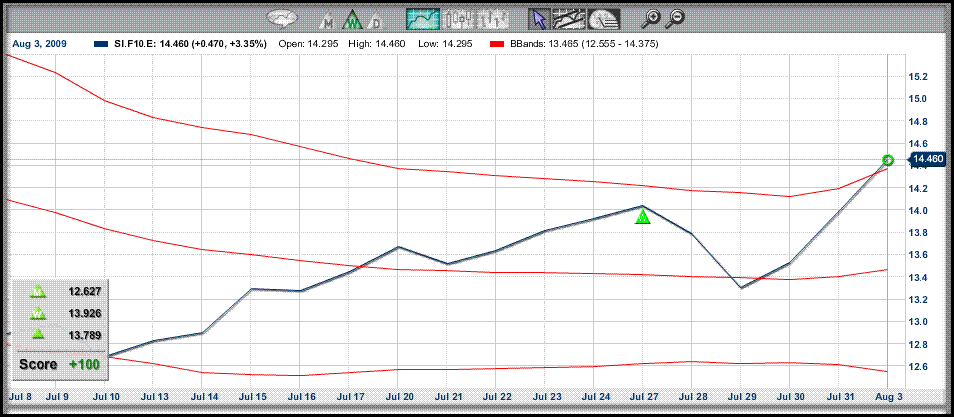Viewport: 954px width, 417px height.
Task: Click the Jul 29 date axis label
Action: pos(740,396)
